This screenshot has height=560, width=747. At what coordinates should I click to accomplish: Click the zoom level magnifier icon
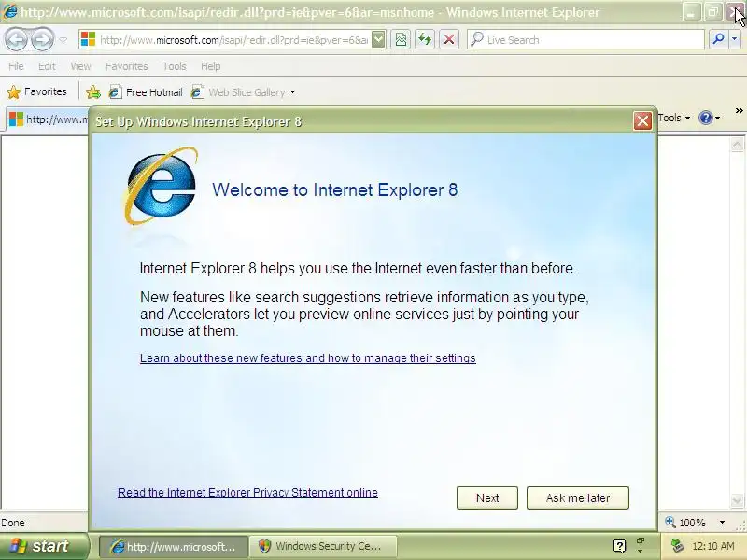(x=670, y=522)
